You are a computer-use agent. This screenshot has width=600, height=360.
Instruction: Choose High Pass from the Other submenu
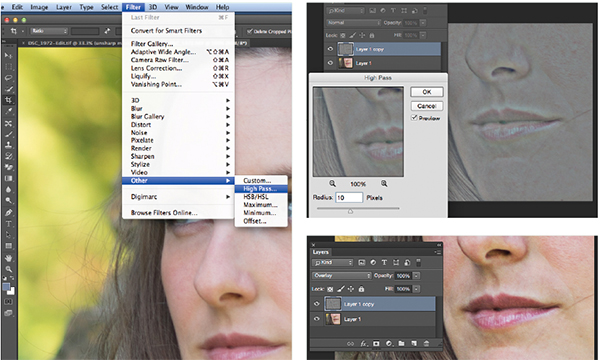pos(261,189)
